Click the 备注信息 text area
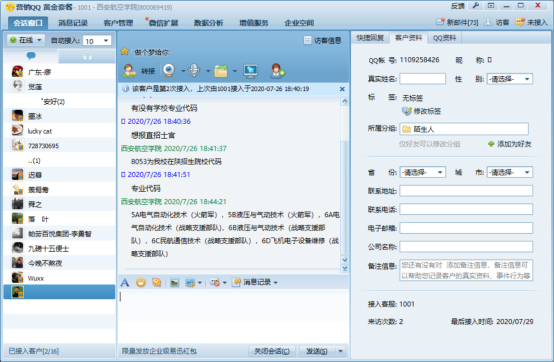554x362 pixels. coord(466,270)
